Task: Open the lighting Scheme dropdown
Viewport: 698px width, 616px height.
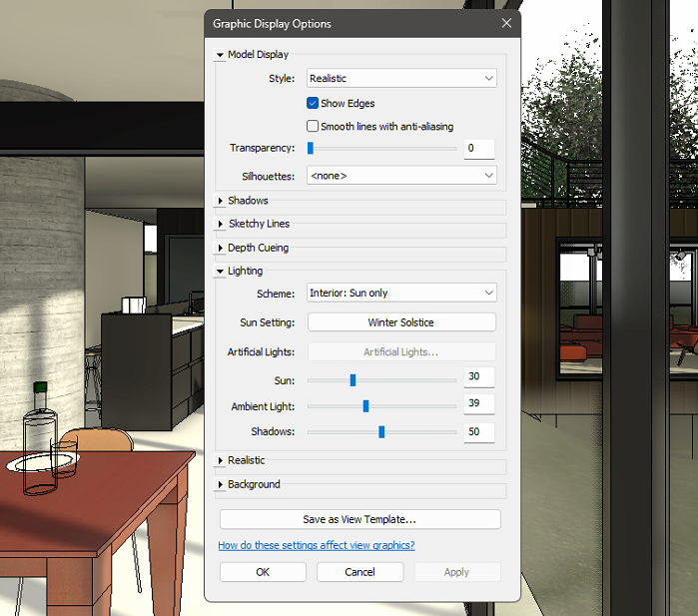Action: pos(401,293)
